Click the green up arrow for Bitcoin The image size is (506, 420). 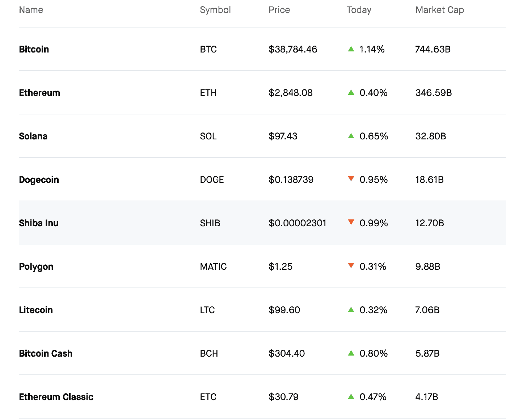[x=351, y=49]
